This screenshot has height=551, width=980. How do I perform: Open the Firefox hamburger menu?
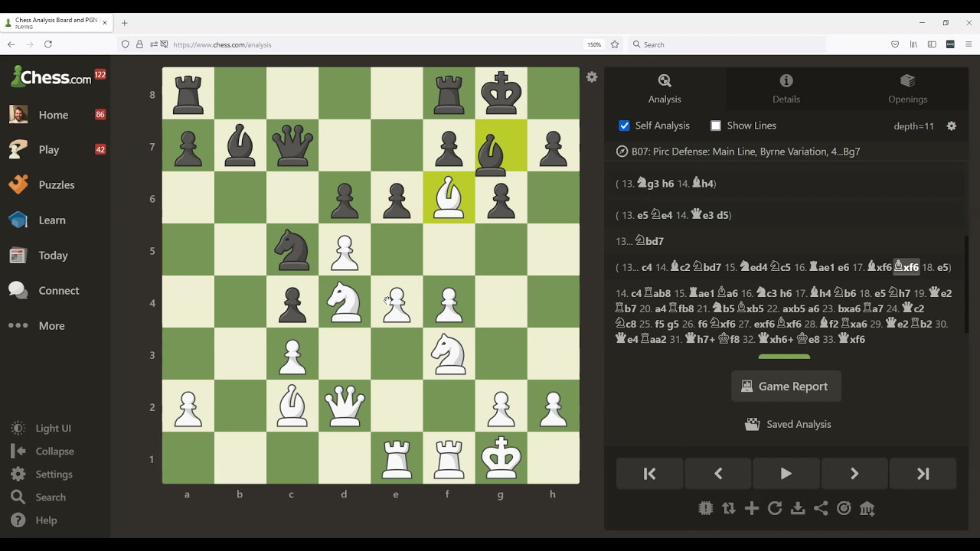coord(969,44)
